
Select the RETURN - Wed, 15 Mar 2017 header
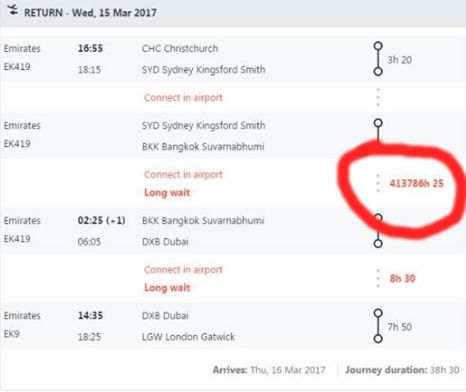[90, 13]
